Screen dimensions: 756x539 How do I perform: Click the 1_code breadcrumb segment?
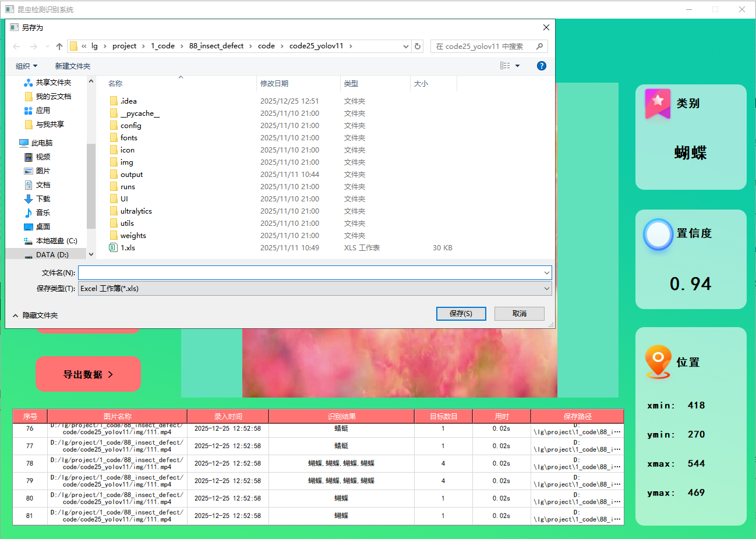click(162, 46)
